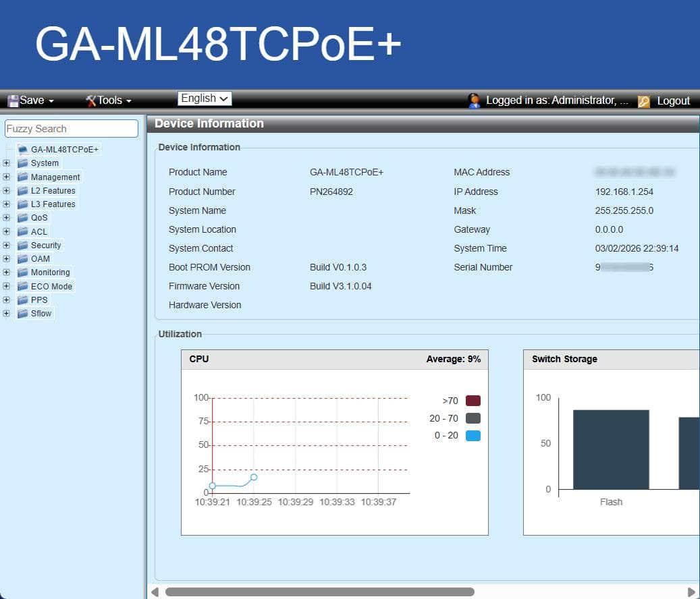The height and width of the screenshot is (599, 700).
Task: Click the Logout button
Action: tap(673, 100)
